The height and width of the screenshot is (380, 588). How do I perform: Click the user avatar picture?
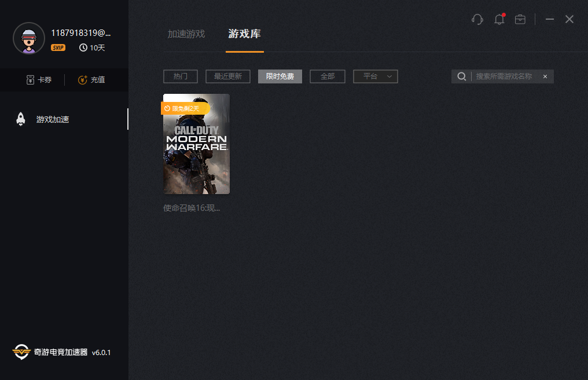pos(29,38)
